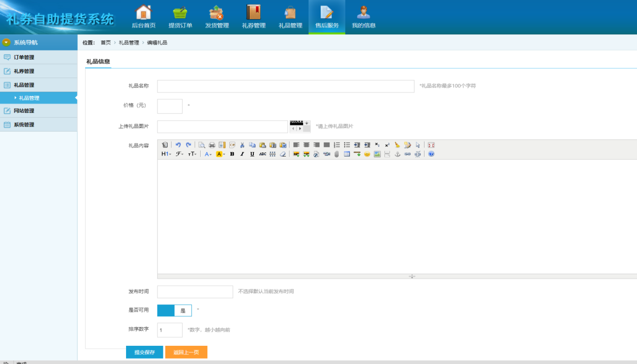Screen dimensions: 637x364
Task: Justify text fully in editor
Action: tap(327, 145)
